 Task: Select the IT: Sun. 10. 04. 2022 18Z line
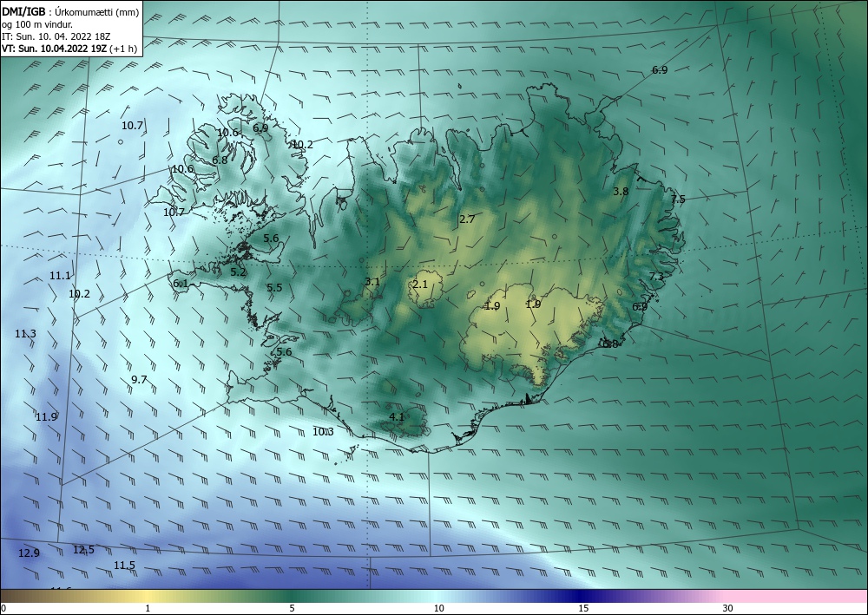click(56, 36)
